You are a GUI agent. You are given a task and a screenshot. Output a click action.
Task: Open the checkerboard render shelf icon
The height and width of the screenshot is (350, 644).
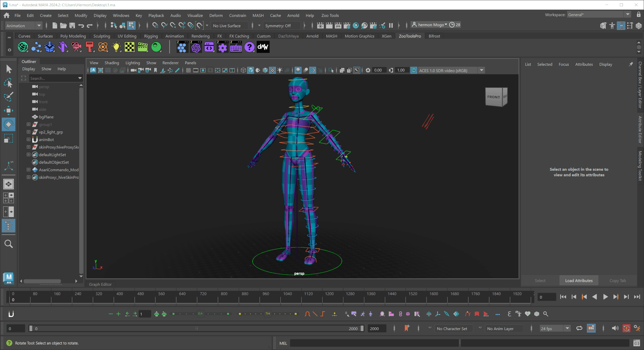click(x=130, y=47)
